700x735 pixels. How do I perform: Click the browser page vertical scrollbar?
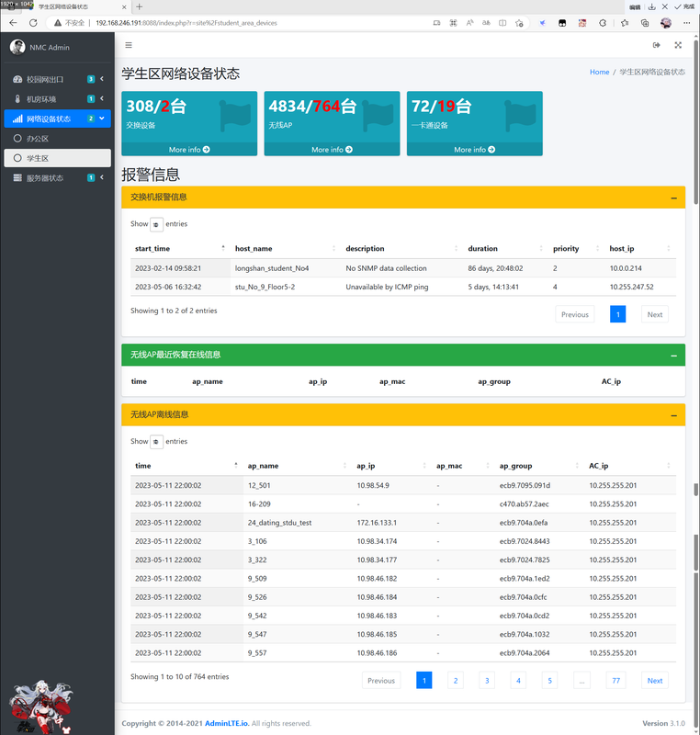(x=695, y=124)
